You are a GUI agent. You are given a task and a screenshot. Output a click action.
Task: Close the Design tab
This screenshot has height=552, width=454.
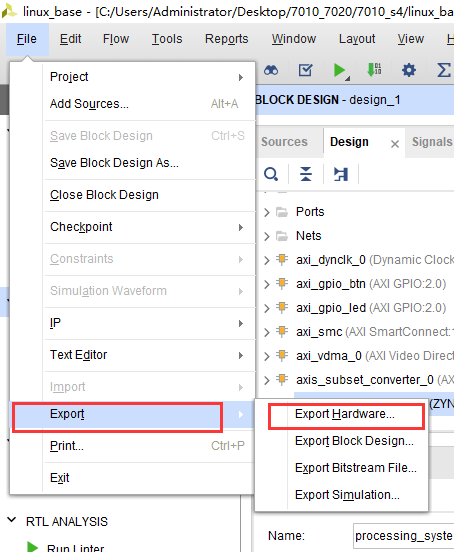tap(395, 144)
